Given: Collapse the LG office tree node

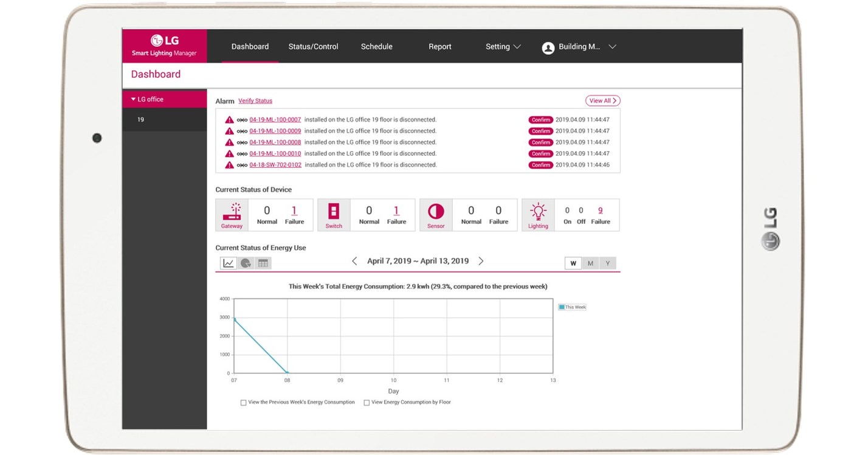Looking at the screenshot, I should [x=133, y=99].
